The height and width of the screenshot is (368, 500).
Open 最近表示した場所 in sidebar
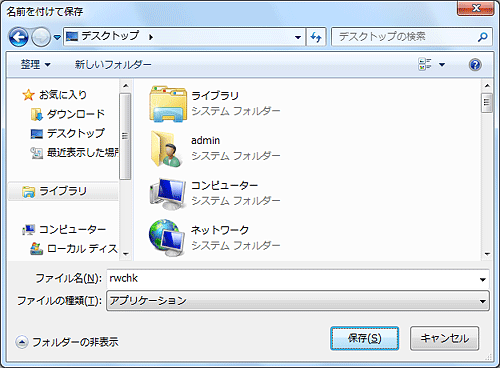(x=82, y=153)
